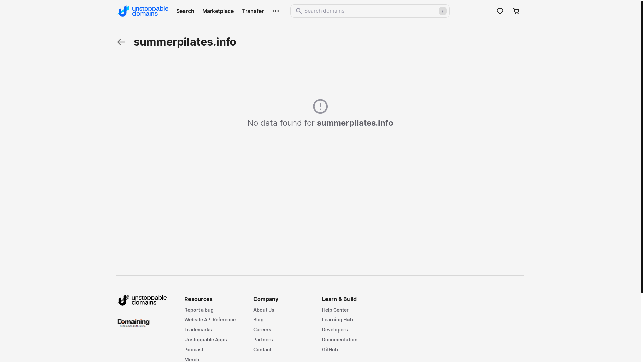Click the summerpilates.info page title
644x362 pixels.
pyautogui.click(x=185, y=42)
